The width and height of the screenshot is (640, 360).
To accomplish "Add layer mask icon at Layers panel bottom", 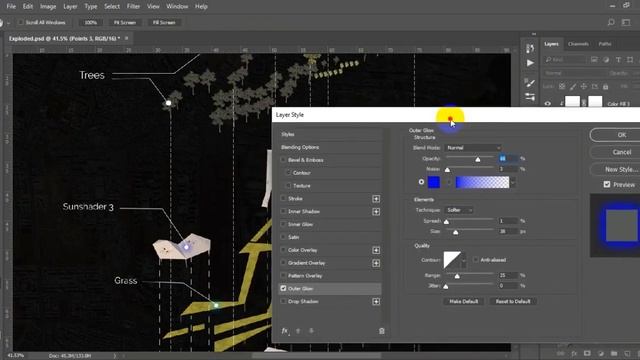I will [587, 353].
